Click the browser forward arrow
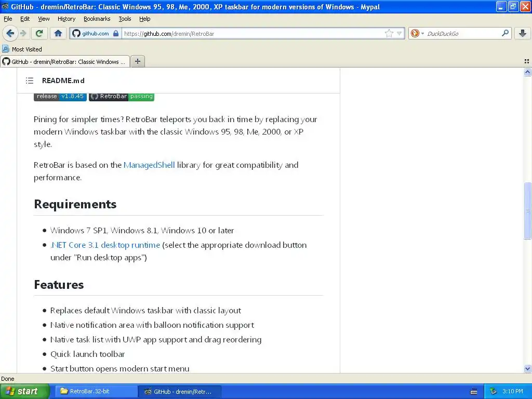Image resolution: width=532 pixels, height=399 pixels. 23,33
